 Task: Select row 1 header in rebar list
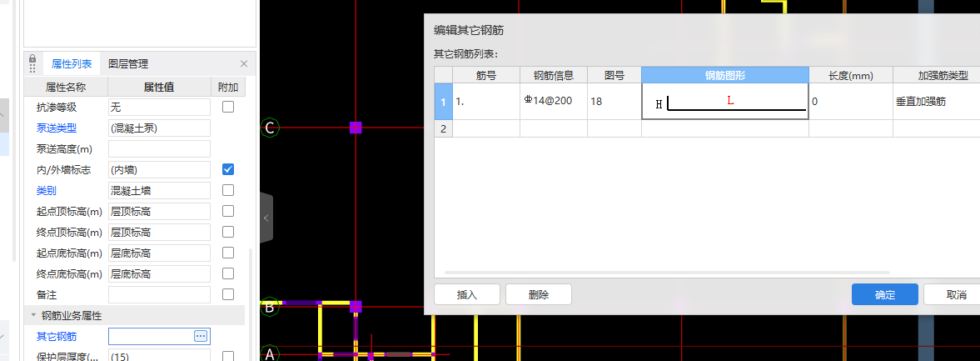[444, 102]
